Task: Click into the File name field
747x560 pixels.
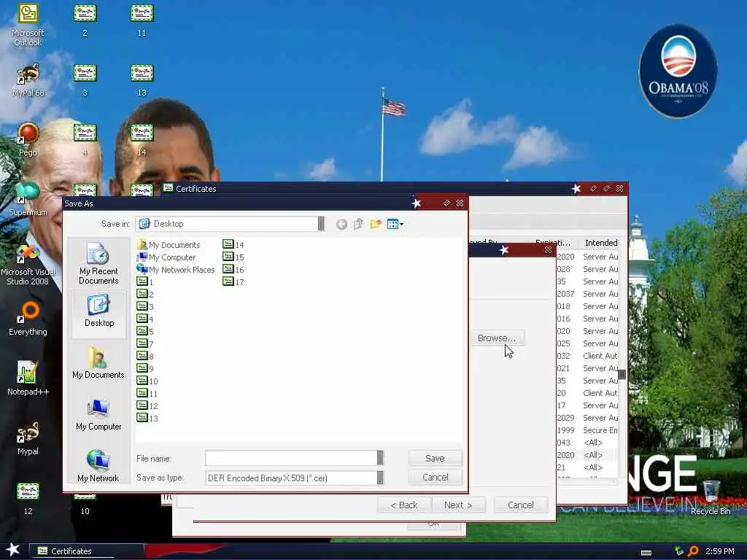Action: [291, 458]
